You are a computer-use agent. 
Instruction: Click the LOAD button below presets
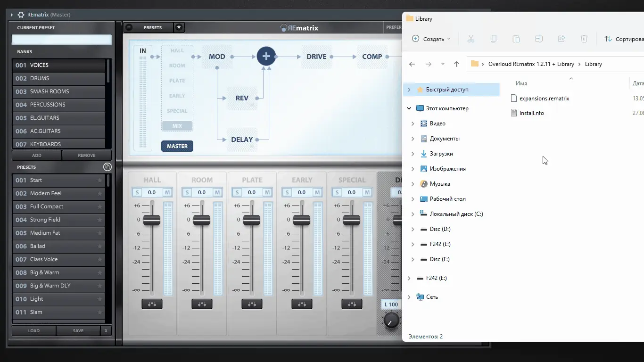pos(33,330)
